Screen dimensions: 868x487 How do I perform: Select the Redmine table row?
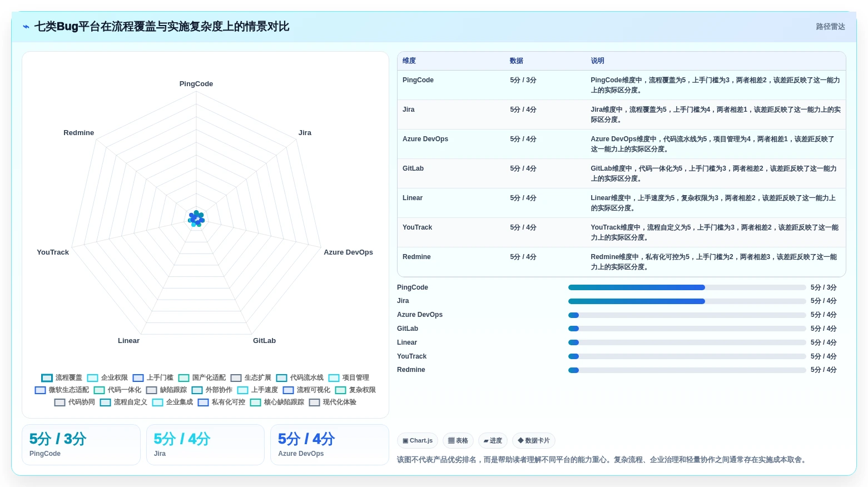click(622, 262)
